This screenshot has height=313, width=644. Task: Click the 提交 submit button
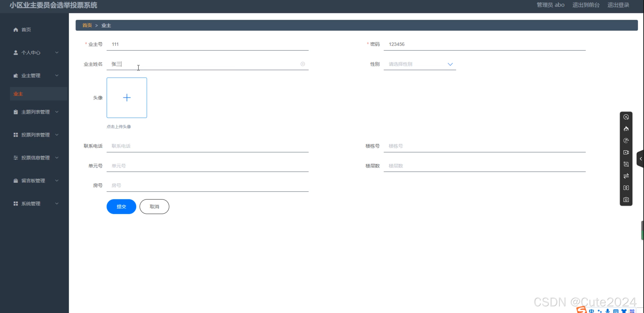[x=121, y=207]
